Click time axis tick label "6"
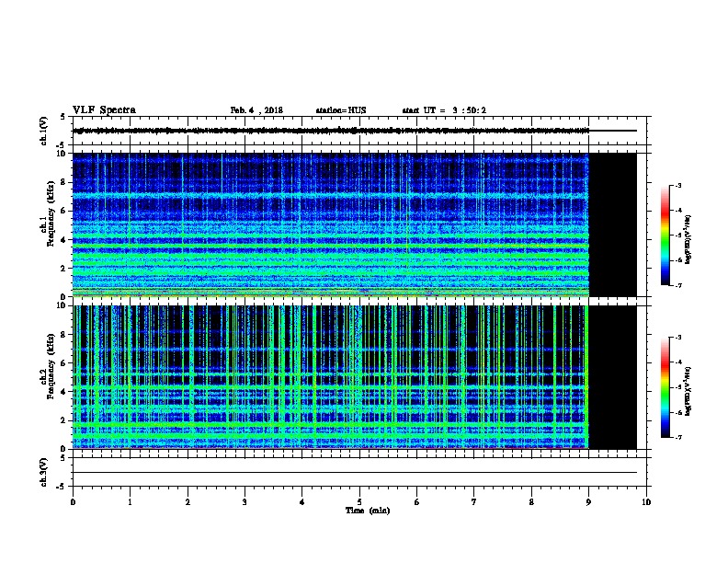The width and height of the screenshot is (728, 563). tap(417, 502)
